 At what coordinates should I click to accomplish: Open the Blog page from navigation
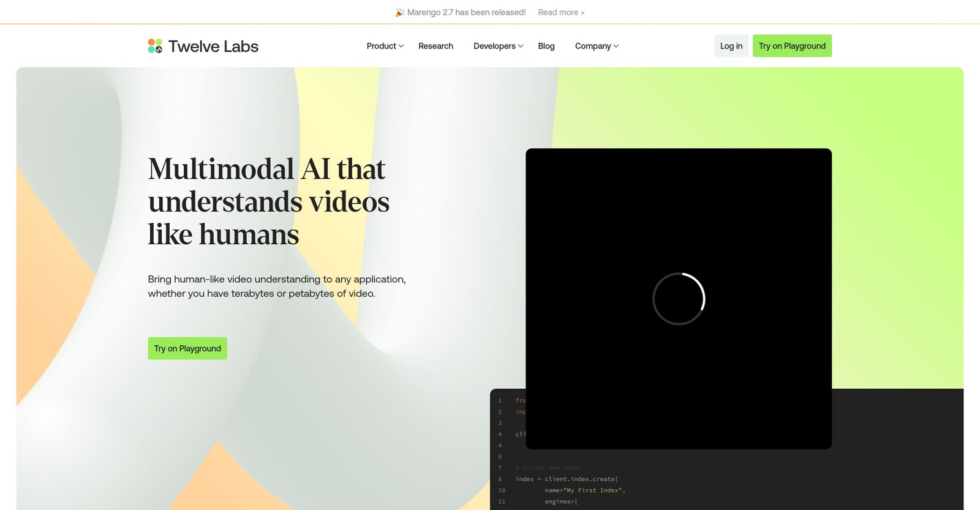click(x=546, y=46)
